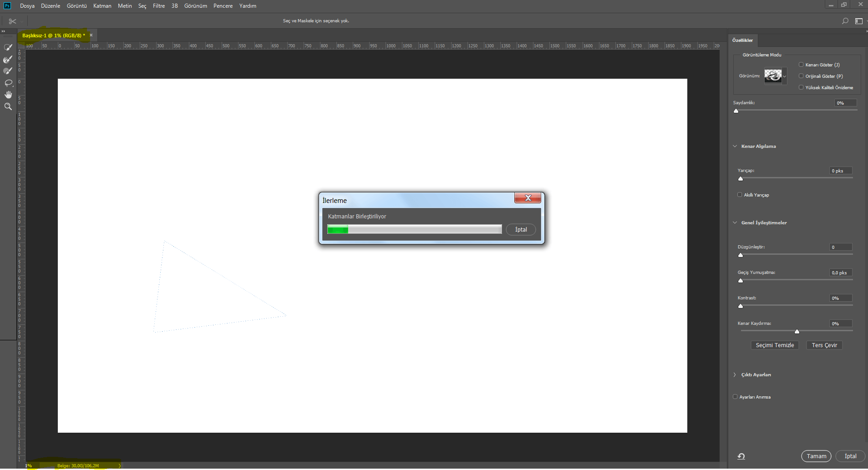
Task: Open the tool preset dropdown arrow beside the scissors
Action: (21, 21)
